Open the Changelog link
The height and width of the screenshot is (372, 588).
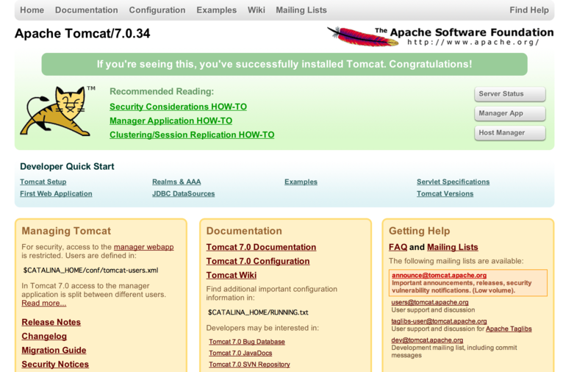pos(44,337)
